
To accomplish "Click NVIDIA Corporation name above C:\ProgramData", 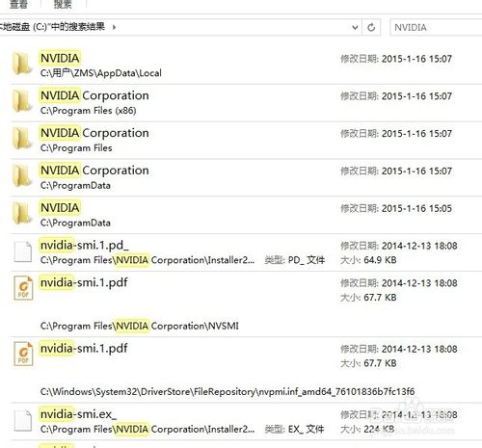I will point(94,170).
